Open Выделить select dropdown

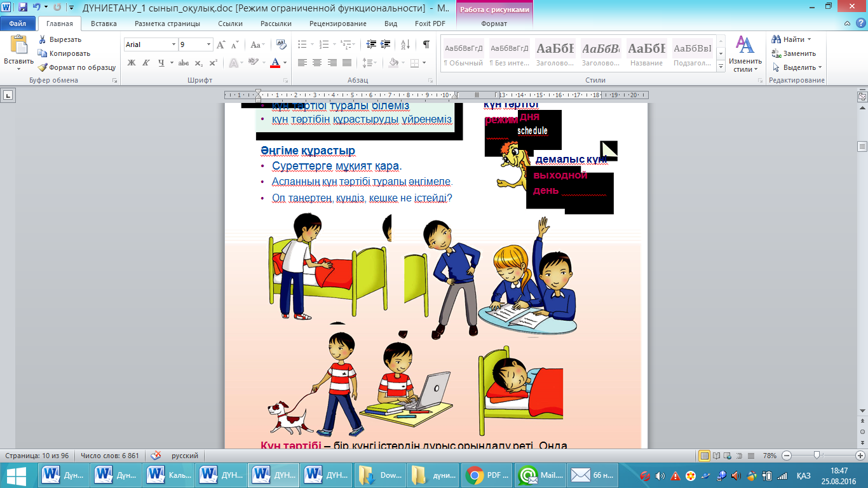[797, 67]
